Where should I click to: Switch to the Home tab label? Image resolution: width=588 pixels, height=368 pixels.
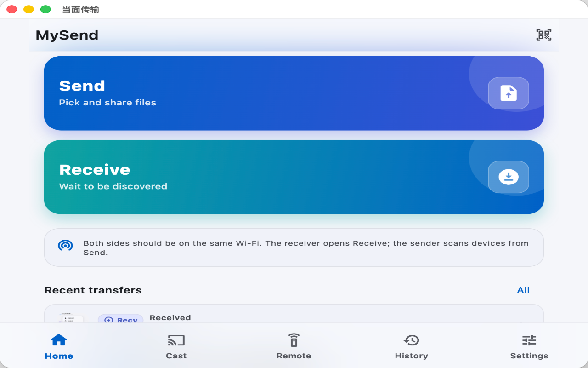pos(59,356)
